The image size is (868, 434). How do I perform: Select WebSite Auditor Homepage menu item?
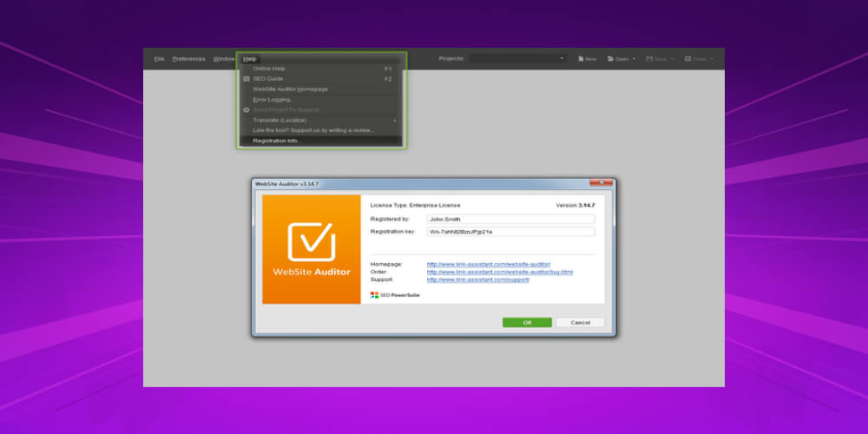(321, 89)
